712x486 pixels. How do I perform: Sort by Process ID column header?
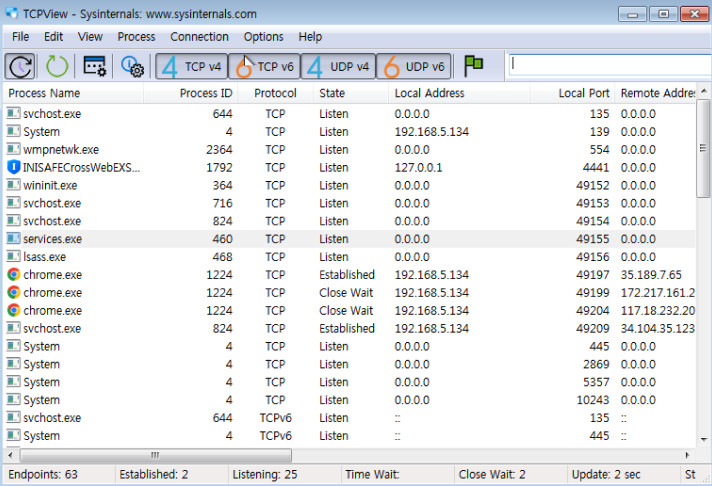point(191,93)
